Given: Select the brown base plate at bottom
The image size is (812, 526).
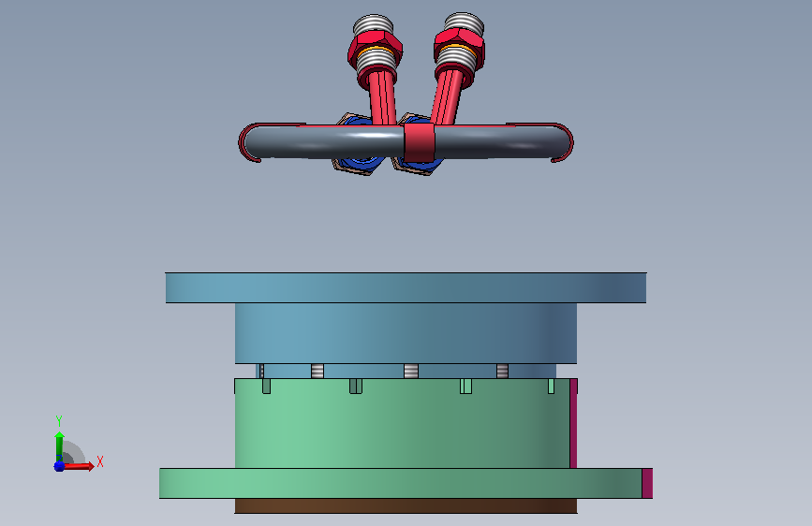Looking at the screenshot, I should (x=406, y=505).
